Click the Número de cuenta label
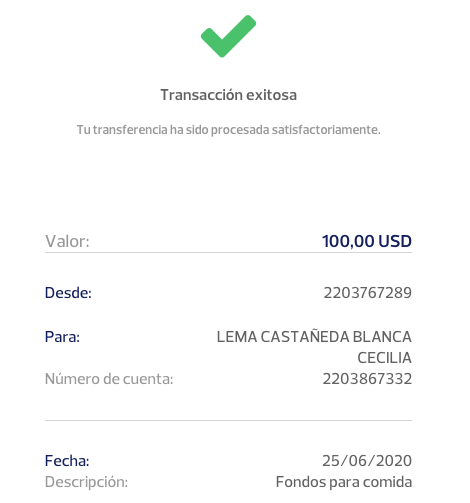The width and height of the screenshot is (470, 503). click(x=109, y=379)
